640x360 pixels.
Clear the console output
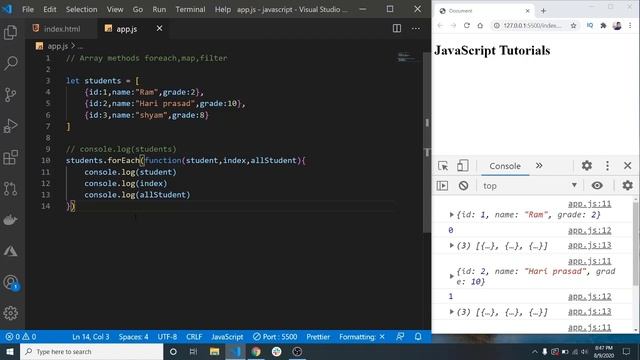pos(463,186)
